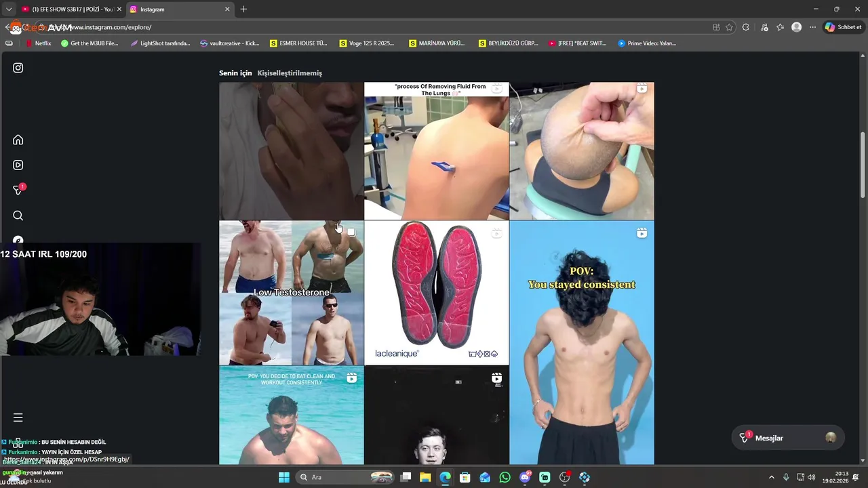Open the bald head massage reel

(582, 151)
